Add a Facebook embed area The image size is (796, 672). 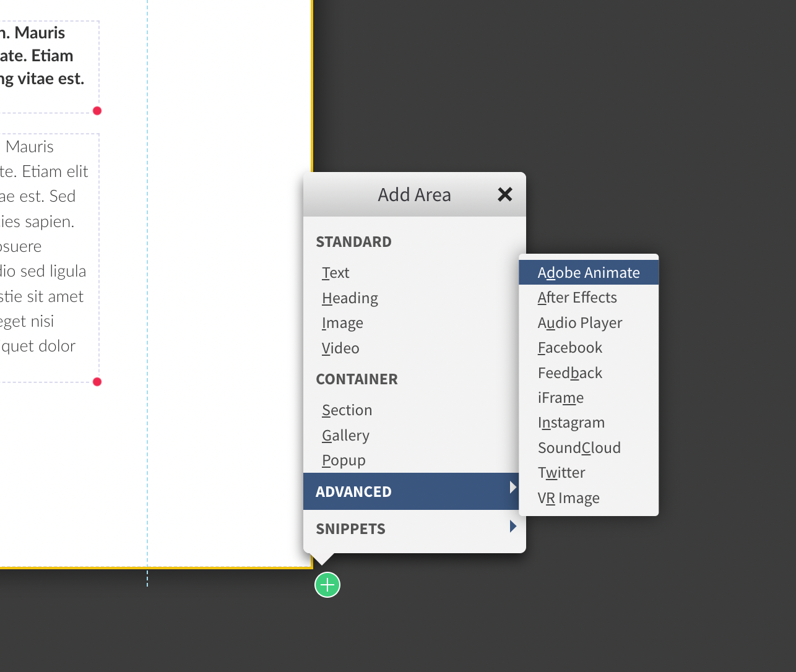click(569, 348)
